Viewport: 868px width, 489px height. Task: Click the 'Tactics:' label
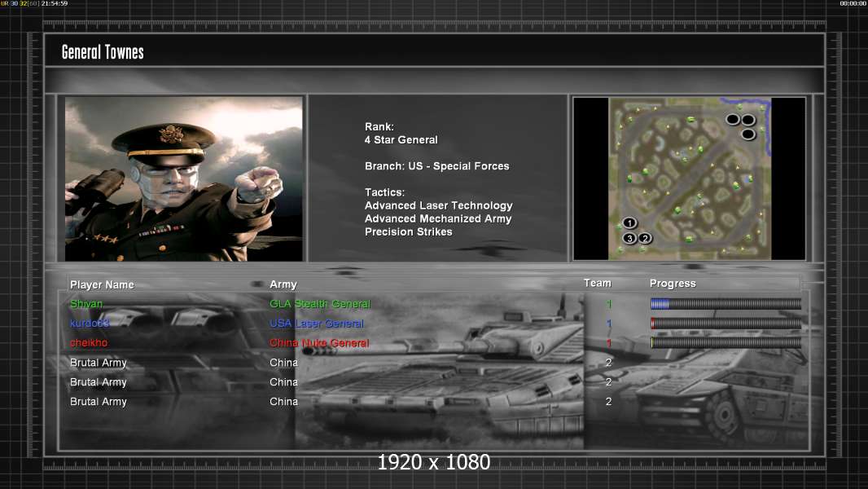tap(384, 192)
